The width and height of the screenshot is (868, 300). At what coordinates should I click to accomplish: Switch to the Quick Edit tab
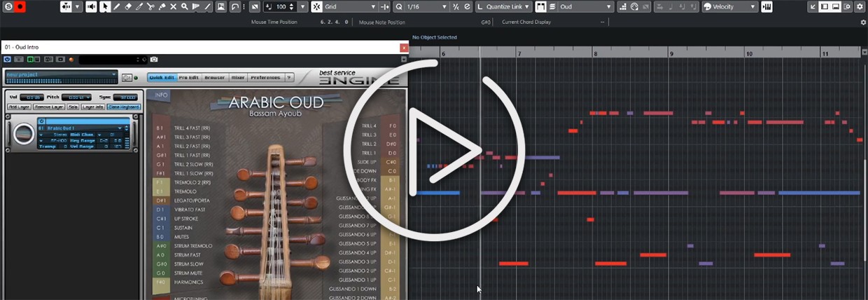click(162, 77)
